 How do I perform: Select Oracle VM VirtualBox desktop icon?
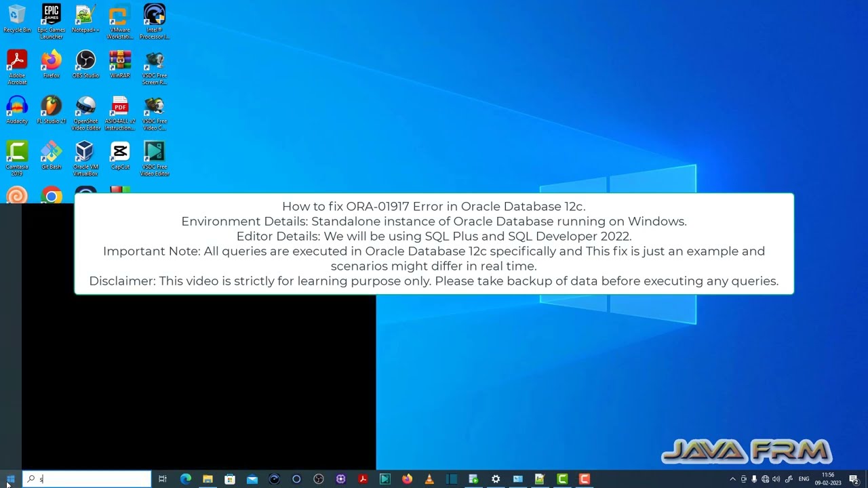click(x=85, y=159)
